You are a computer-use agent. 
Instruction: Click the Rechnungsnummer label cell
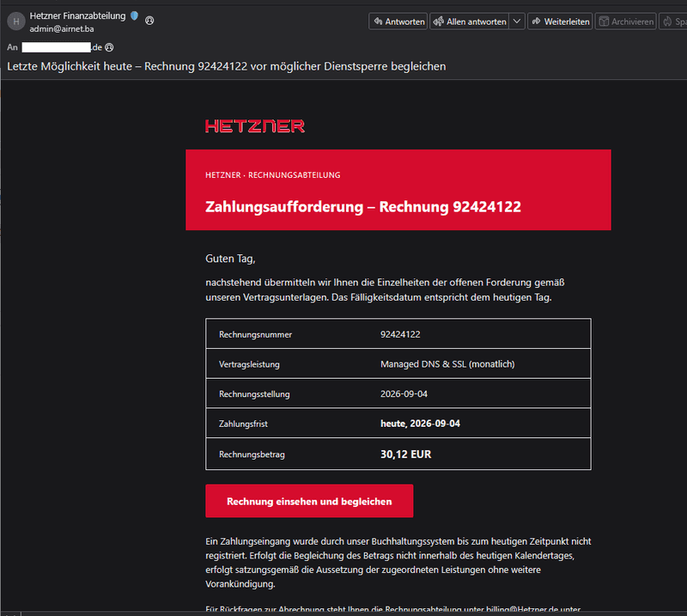pos(255,334)
